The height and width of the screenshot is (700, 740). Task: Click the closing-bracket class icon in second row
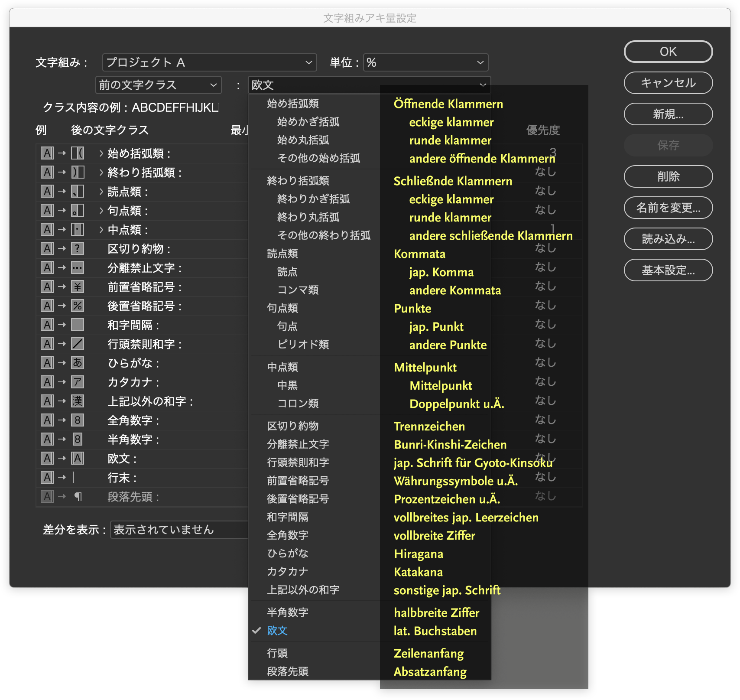pyautogui.click(x=78, y=172)
